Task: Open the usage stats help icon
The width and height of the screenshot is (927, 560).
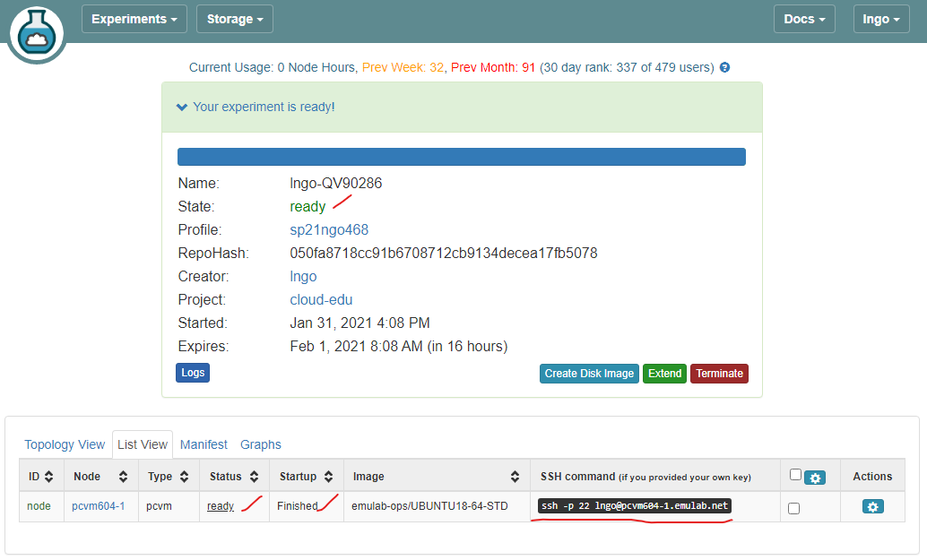Action: pos(724,67)
